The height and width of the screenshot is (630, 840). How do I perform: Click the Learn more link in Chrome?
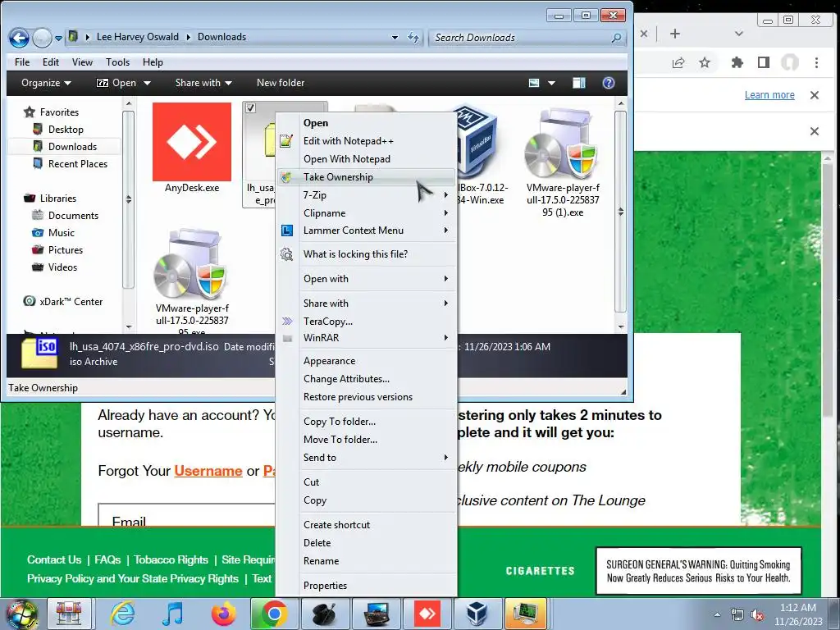769,95
